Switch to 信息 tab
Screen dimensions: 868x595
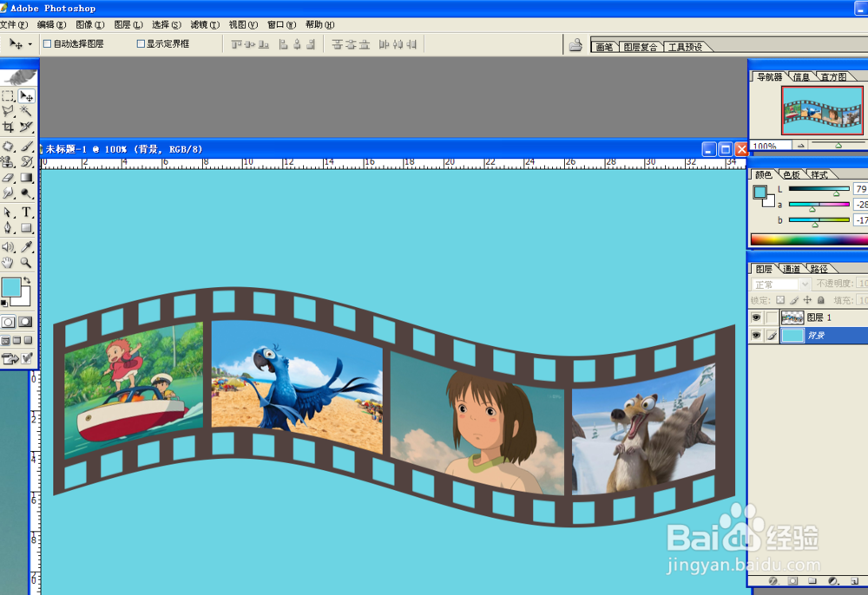(x=801, y=77)
